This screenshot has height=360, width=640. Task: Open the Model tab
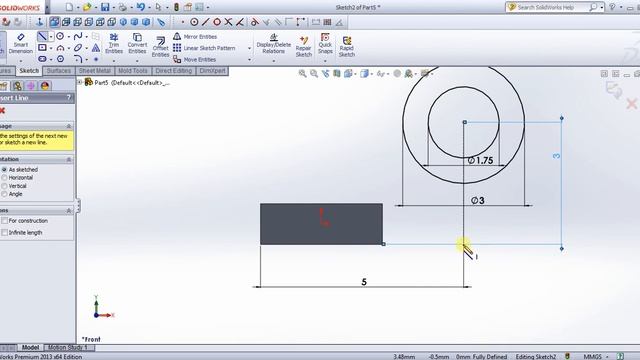click(30, 347)
